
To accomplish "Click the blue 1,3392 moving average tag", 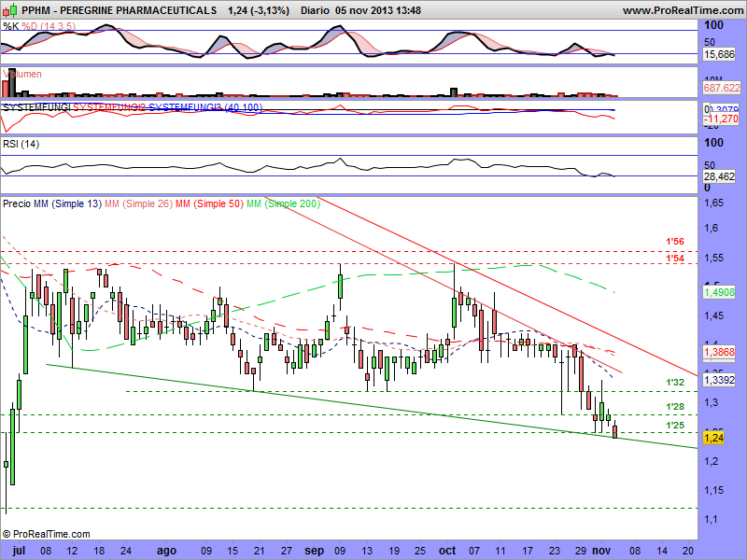I will coord(719,380).
